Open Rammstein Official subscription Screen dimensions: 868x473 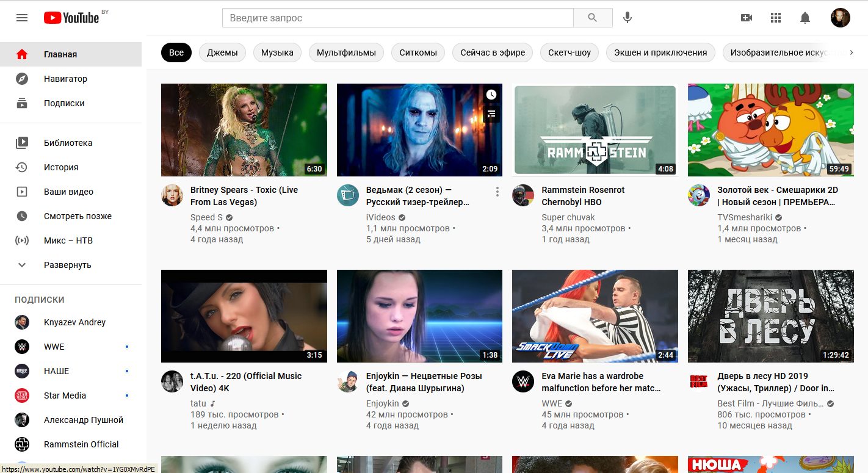pyautogui.click(x=71, y=444)
